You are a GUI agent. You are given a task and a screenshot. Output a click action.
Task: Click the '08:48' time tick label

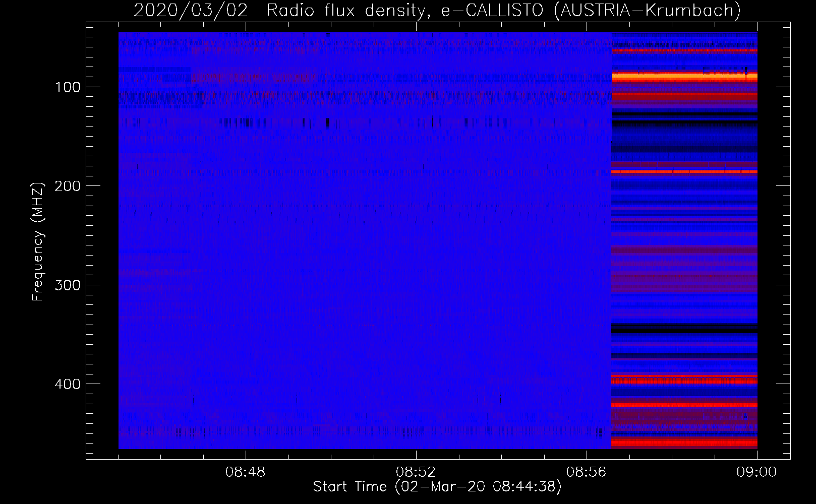pyautogui.click(x=246, y=472)
